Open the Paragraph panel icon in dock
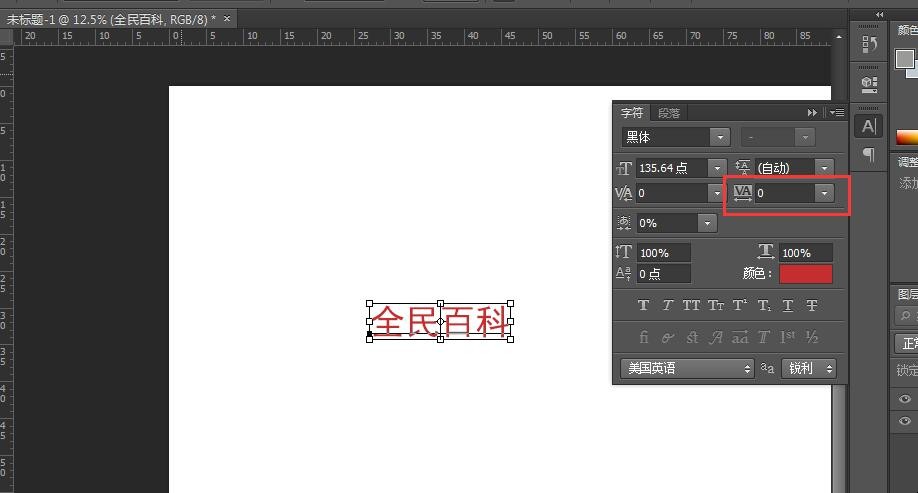Image resolution: width=918 pixels, height=493 pixels. pos(868,155)
